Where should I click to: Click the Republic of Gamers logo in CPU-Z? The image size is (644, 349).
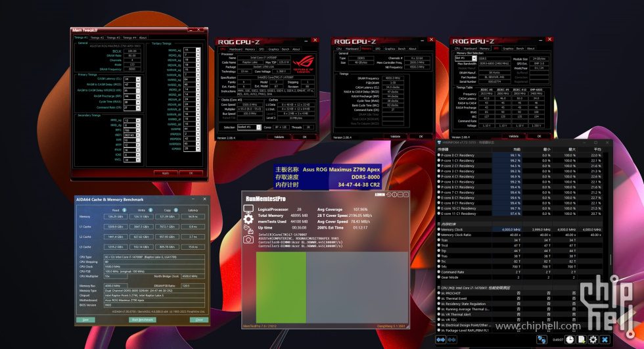pos(304,64)
